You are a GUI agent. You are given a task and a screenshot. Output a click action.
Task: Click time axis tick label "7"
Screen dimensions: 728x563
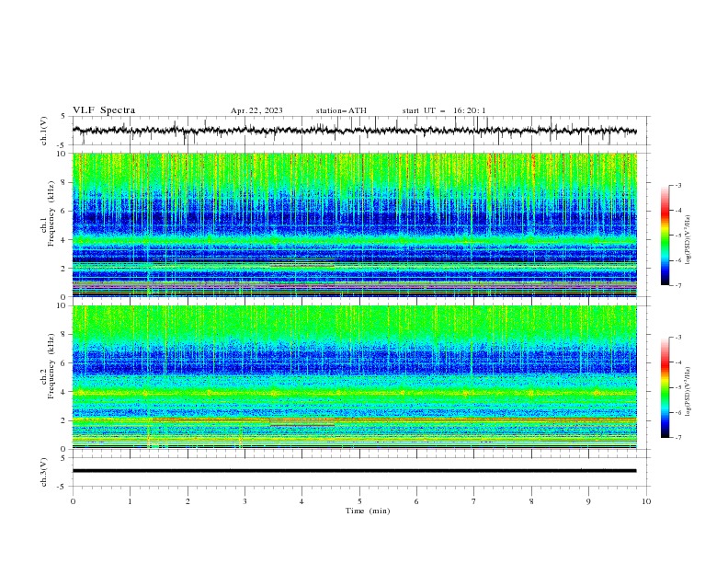[473, 501]
